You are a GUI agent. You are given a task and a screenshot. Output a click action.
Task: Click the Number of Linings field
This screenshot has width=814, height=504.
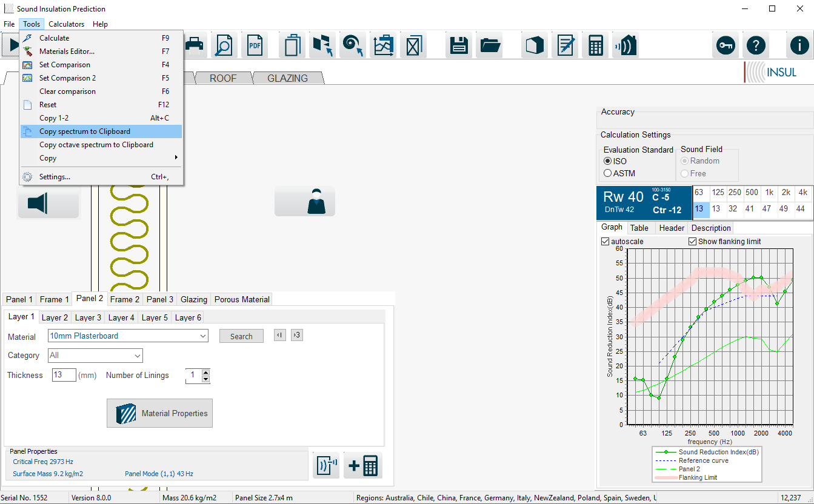tap(193, 376)
